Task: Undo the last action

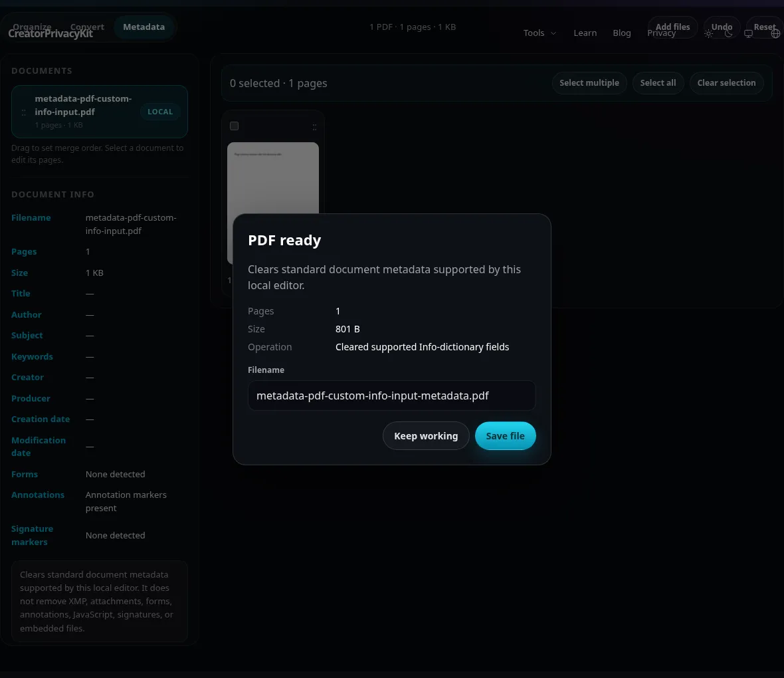Action: coord(722,27)
